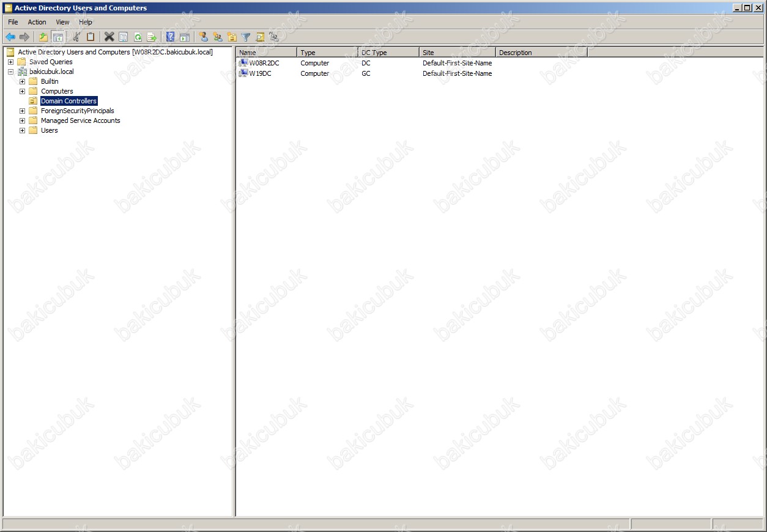Click the W19DC computer icon
The height and width of the screenshot is (532, 767).
pyautogui.click(x=243, y=73)
